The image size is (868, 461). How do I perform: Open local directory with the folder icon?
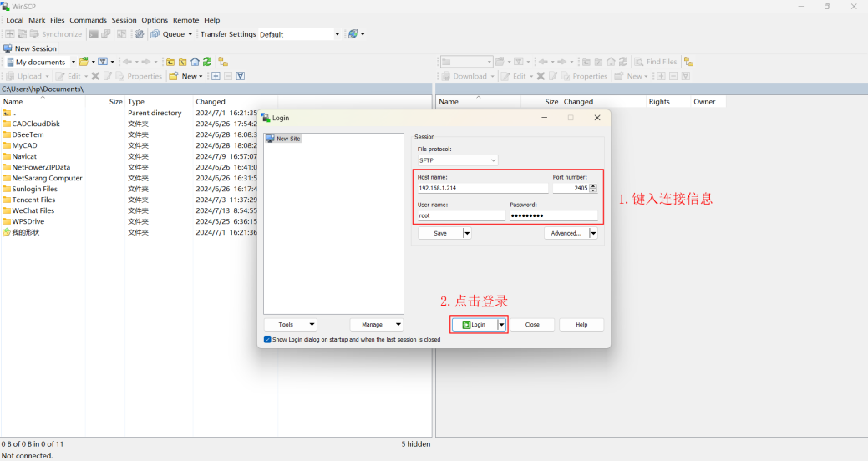click(x=84, y=62)
